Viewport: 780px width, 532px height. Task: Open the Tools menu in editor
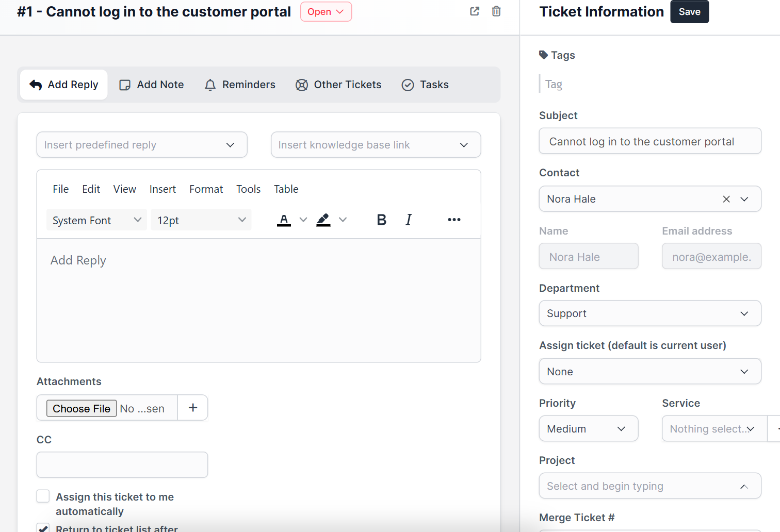tap(249, 189)
